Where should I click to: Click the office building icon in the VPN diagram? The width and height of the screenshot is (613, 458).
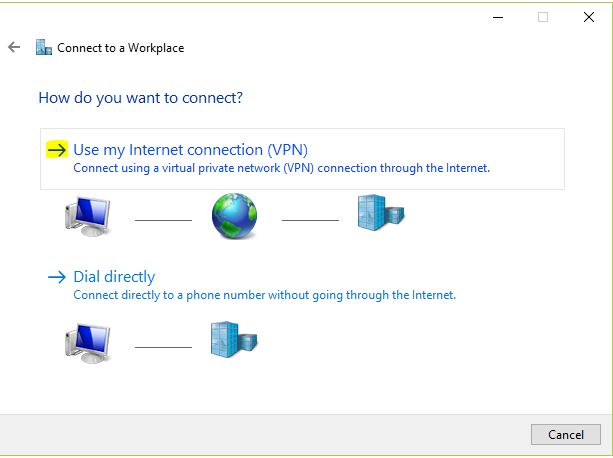[x=381, y=213]
